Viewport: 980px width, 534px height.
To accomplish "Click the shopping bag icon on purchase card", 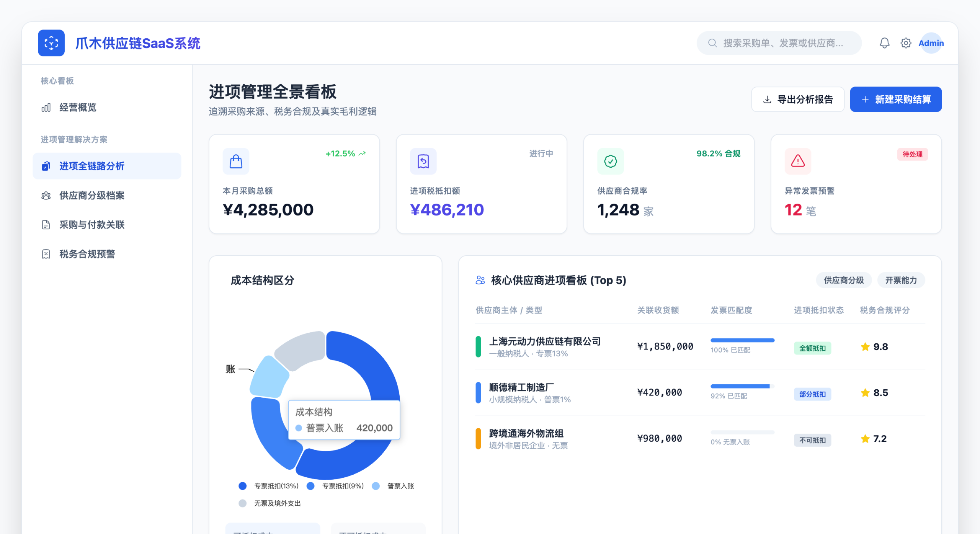I will click(x=236, y=161).
